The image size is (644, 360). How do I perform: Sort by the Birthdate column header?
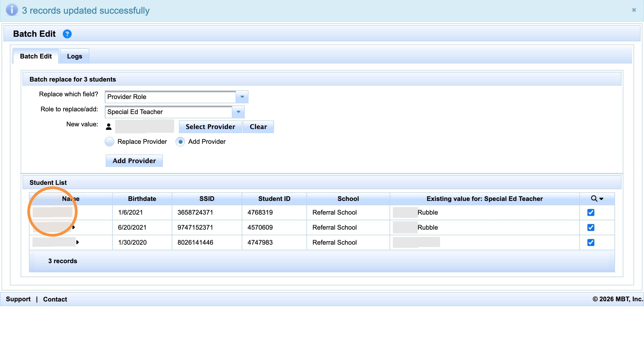point(142,199)
